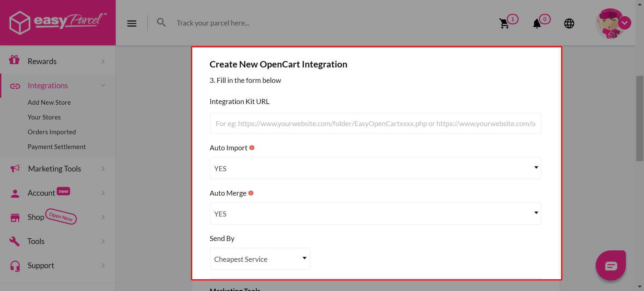Viewport: 644px width, 291px height.
Task: Expand the Rewards menu chevron
Action: [x=103, y=61]
